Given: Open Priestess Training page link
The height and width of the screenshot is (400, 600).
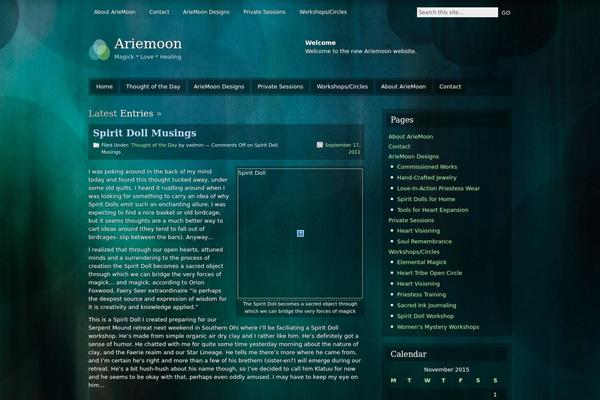Looking at the screenshot, I should [421, 294].
